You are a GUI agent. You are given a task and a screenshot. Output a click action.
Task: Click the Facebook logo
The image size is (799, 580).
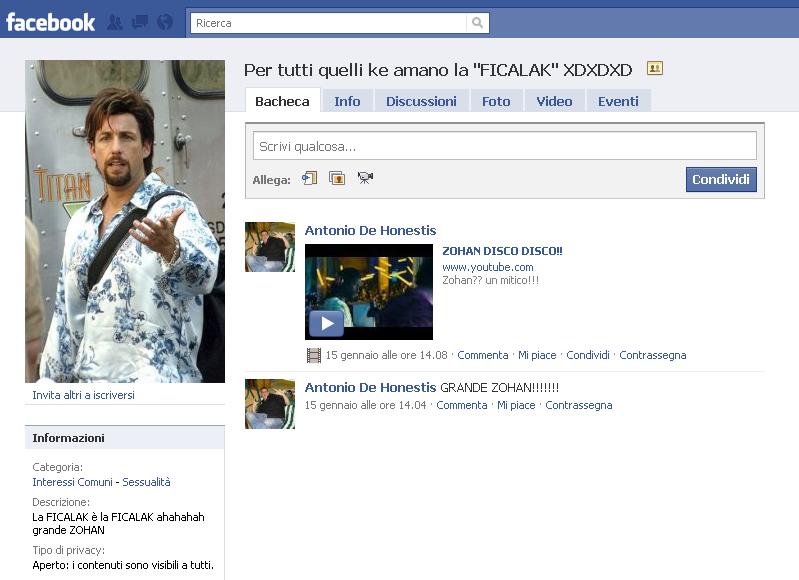(50, 21)
